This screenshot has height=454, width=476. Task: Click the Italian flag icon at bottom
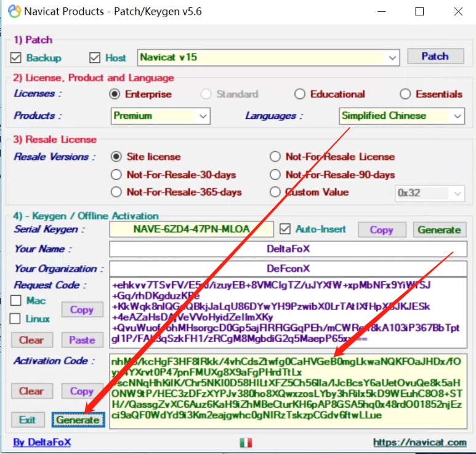[246, 442]
